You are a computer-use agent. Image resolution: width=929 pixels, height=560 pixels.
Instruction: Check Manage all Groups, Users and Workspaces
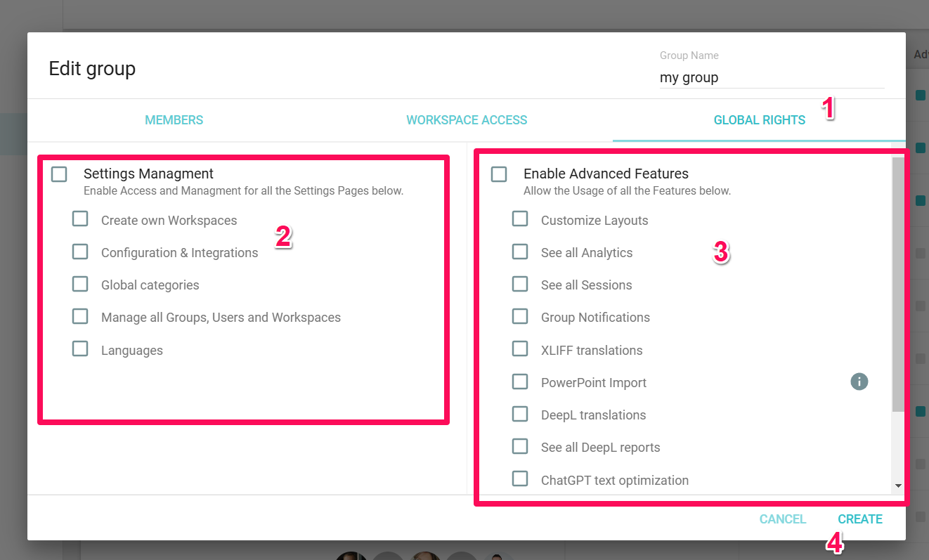[x=80, y=316]
